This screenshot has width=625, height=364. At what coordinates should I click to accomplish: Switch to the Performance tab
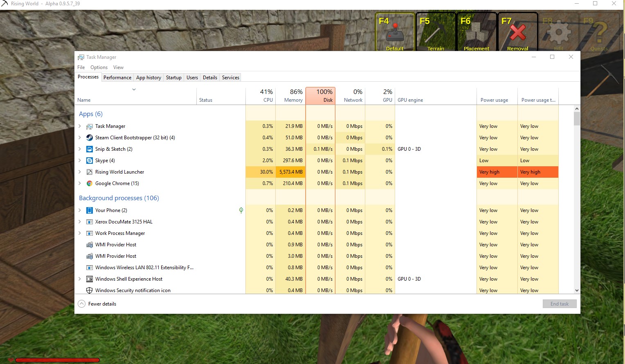[117, 78]
